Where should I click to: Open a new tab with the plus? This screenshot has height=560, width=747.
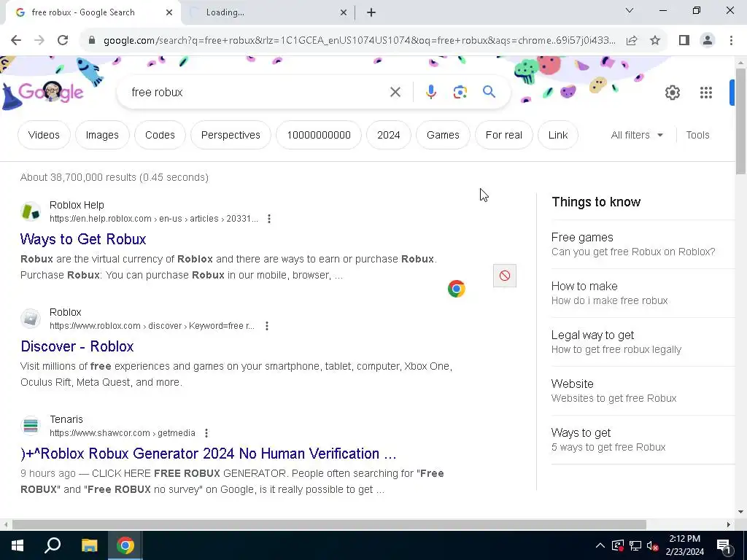click(x=371, y=12)
